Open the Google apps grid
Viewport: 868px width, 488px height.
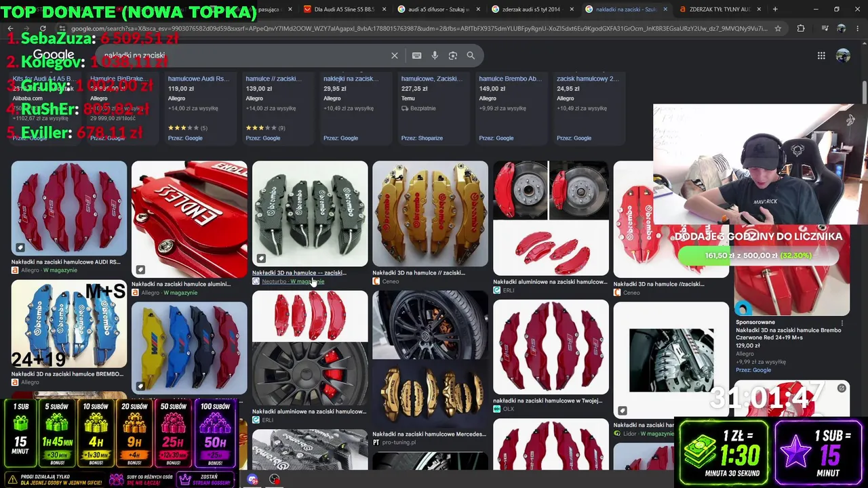pos(821,56)
